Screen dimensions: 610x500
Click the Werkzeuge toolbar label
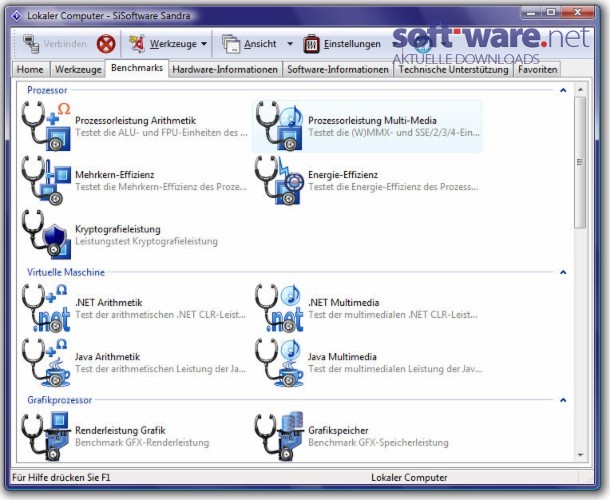click(x=173, y=44)
